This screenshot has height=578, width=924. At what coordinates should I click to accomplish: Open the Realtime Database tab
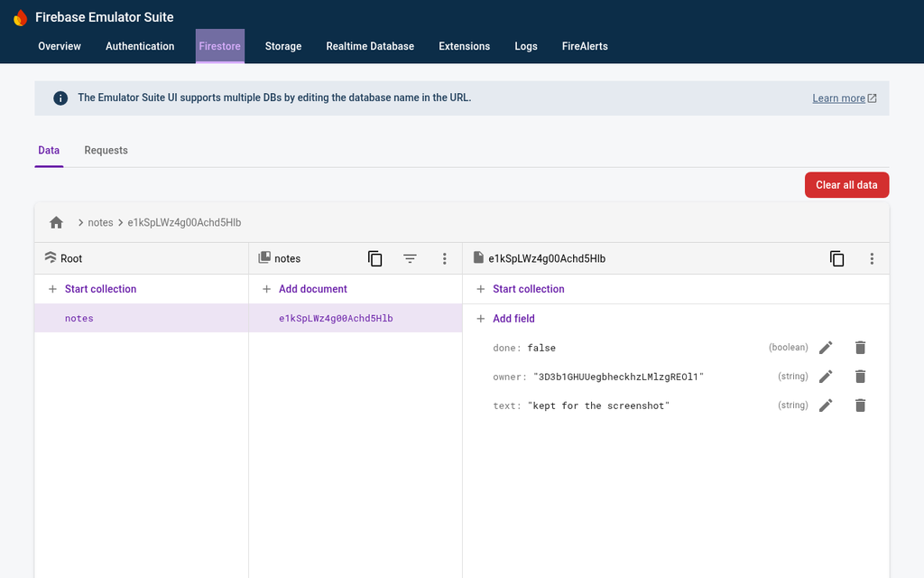[370, 46]
